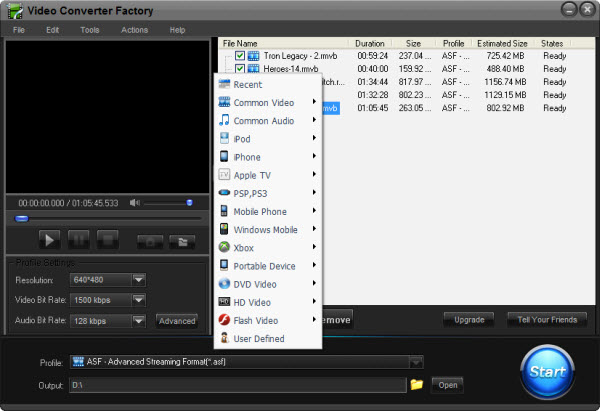Click the Open output folder button

click(x=447, y=385)
